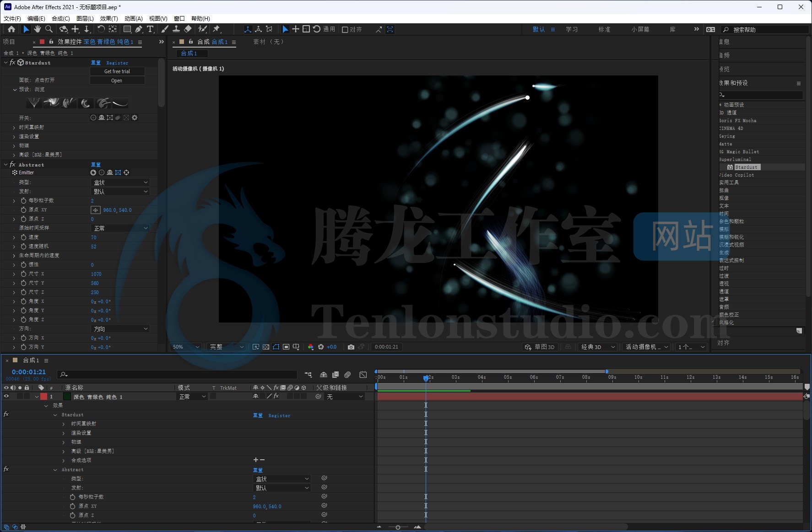Select the Pan camera tool
This screenshot has width=812, height=532.
(x=76, y=29)
